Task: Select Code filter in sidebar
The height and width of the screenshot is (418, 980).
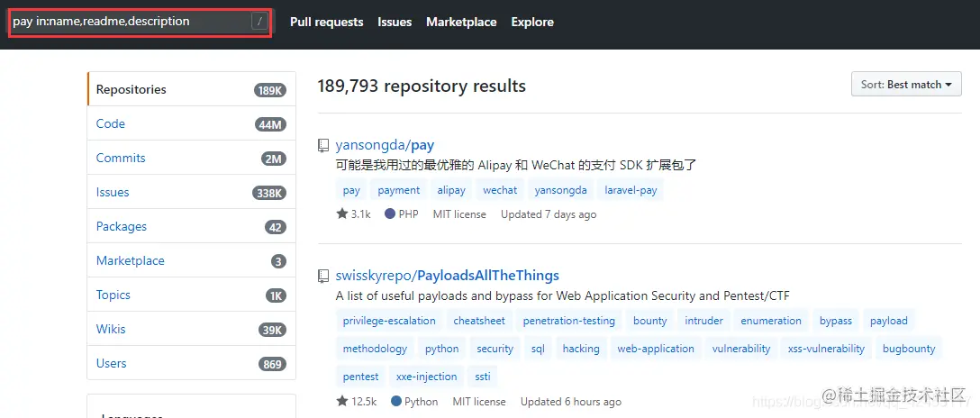Action: [191, 123]
